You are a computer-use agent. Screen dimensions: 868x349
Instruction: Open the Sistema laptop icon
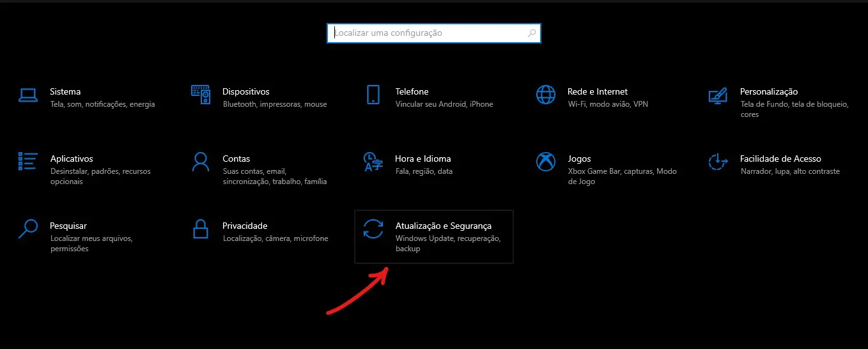point(28,95)
